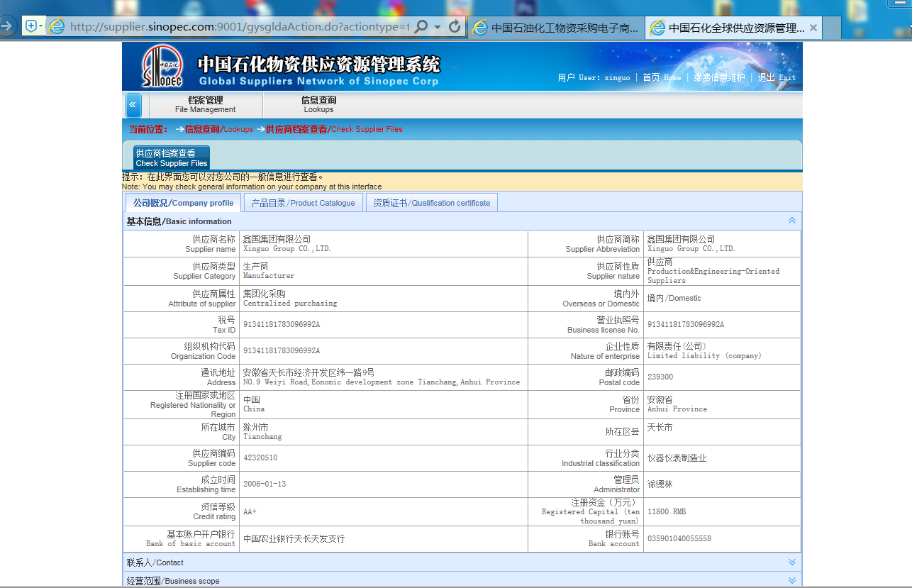Select the Company profile tab
Viewport: 912px width, 588px height.
(183, 203)
